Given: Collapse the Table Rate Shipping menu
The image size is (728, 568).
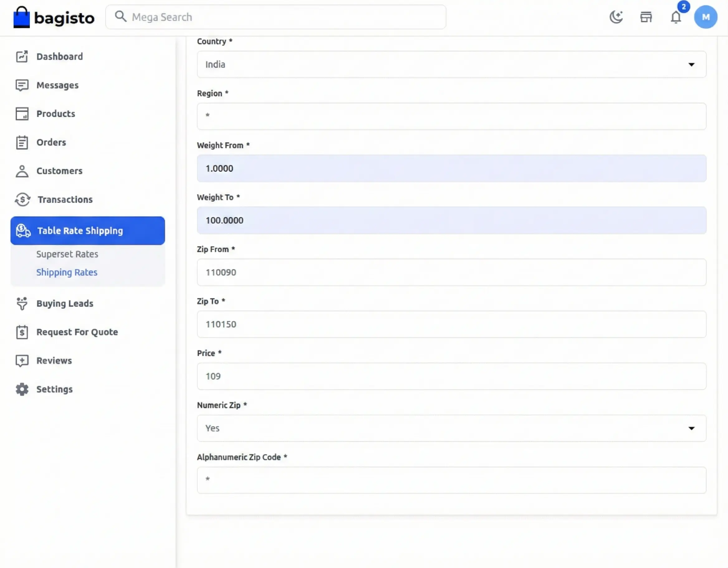Looking at the screenshot, I should click(87, 230).
